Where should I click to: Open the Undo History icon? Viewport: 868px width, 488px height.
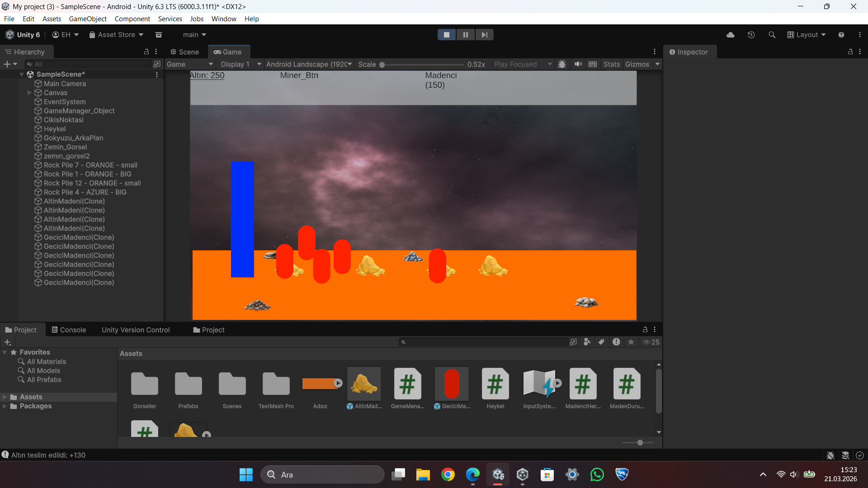[x=751, y=35]
